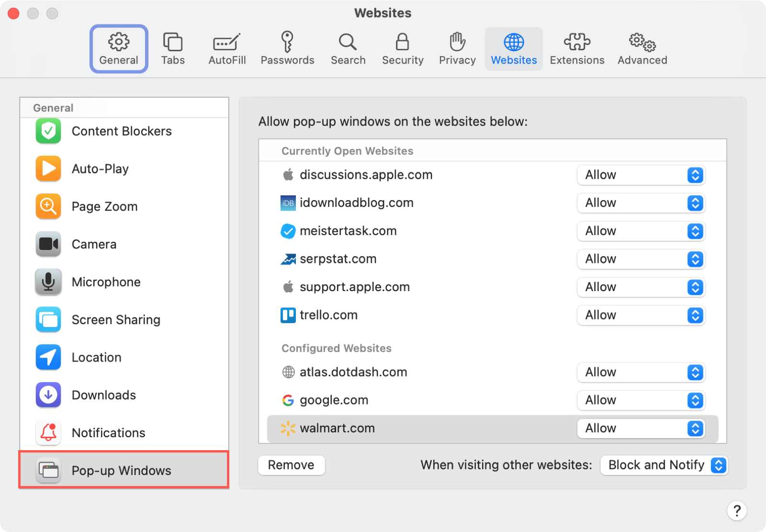The height and width of the screenshot is (532, 766).
Task: Select the Websites preferences tab
Action: coord(514,49)
